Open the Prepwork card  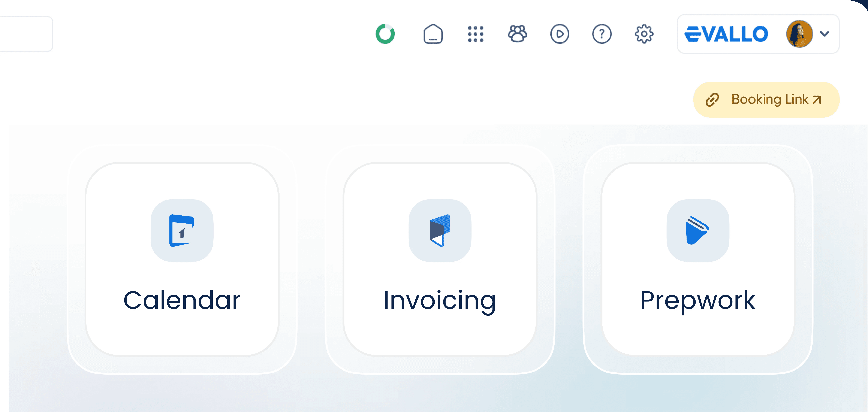(698, 259)
